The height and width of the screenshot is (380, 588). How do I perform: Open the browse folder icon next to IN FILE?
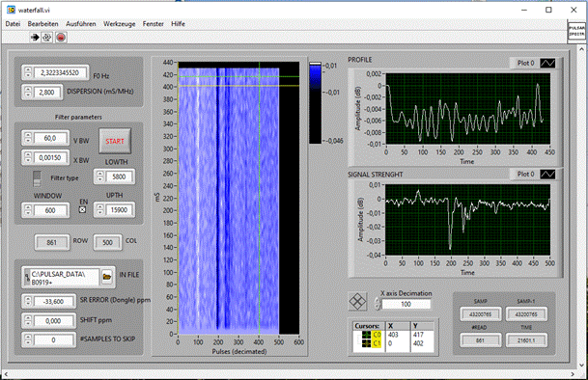(107, 278)
